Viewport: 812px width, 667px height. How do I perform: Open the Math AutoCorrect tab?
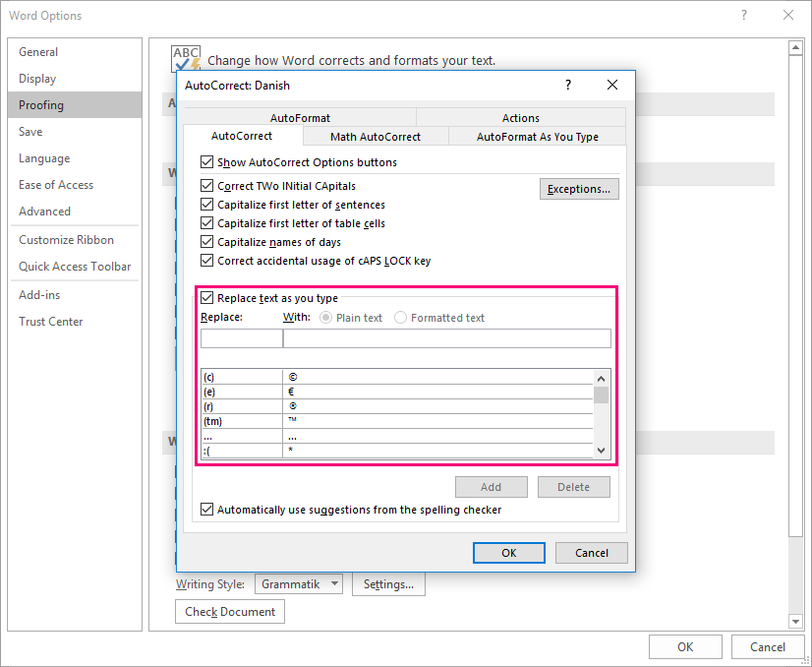pos(376,137)
